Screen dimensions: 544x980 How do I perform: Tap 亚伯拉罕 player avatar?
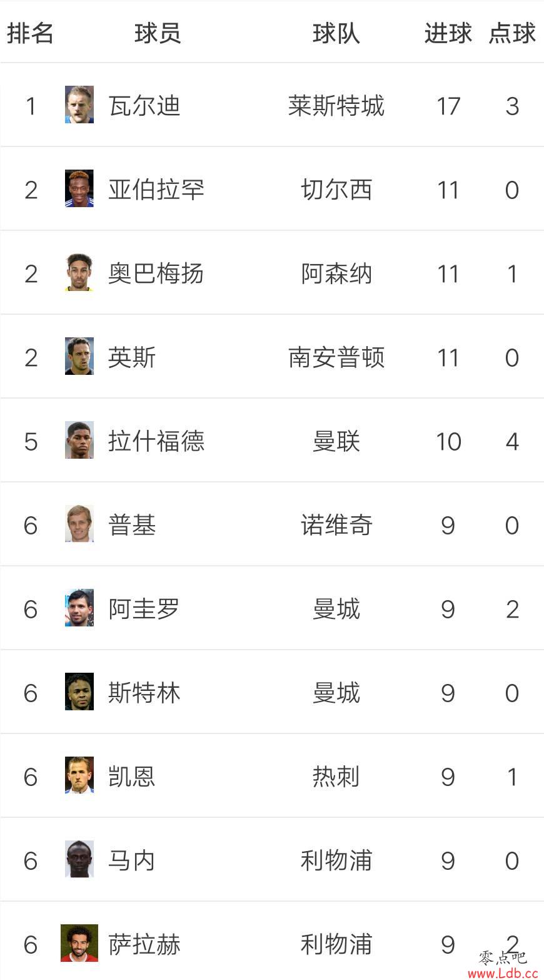(79, 188)
